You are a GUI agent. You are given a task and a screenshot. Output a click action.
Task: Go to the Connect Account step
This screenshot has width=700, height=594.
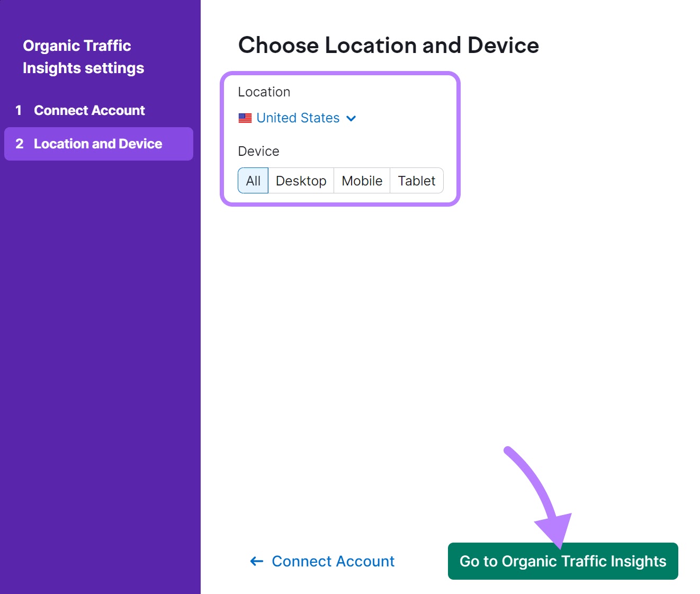point(89,110)
